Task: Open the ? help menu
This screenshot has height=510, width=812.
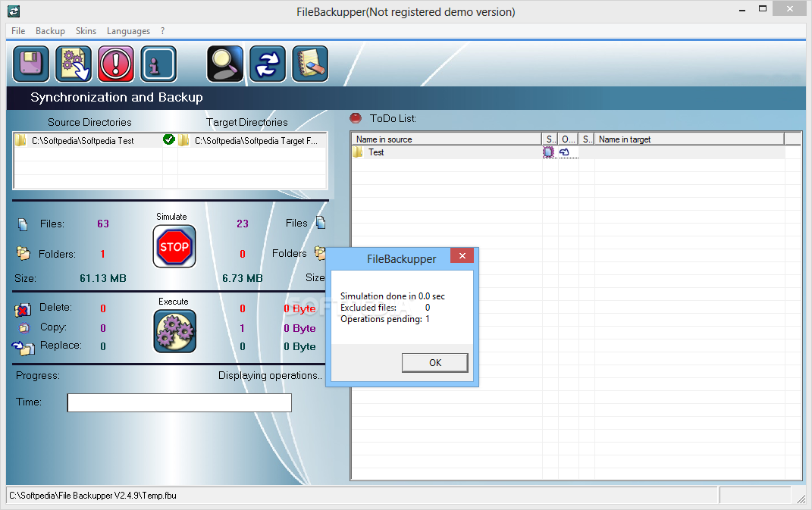Action: pyautogui.click(x=162, y=31)
